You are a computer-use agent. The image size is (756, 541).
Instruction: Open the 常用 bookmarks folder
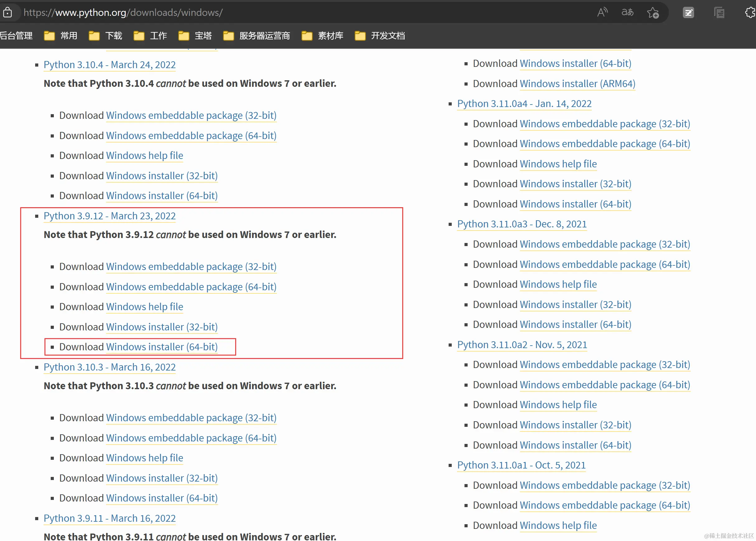coord(61,36)
